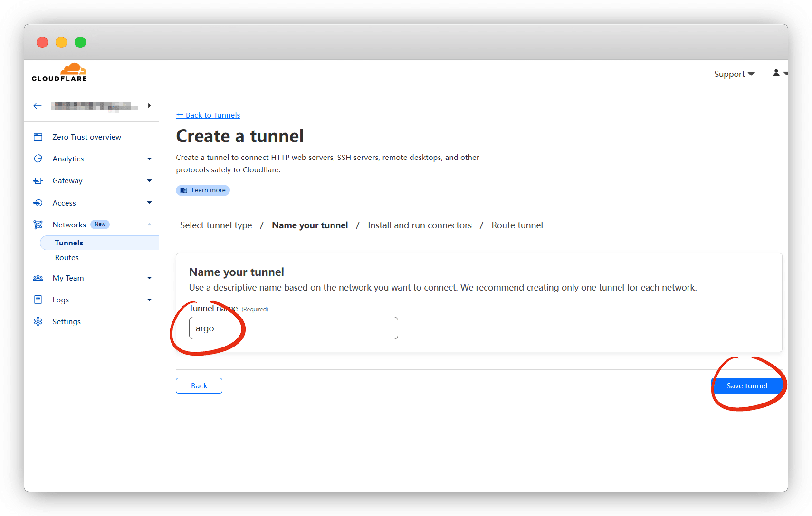Viewport: 812px width, 516px height.
Task: Click the My Team people icon
Action: [38, 278]
